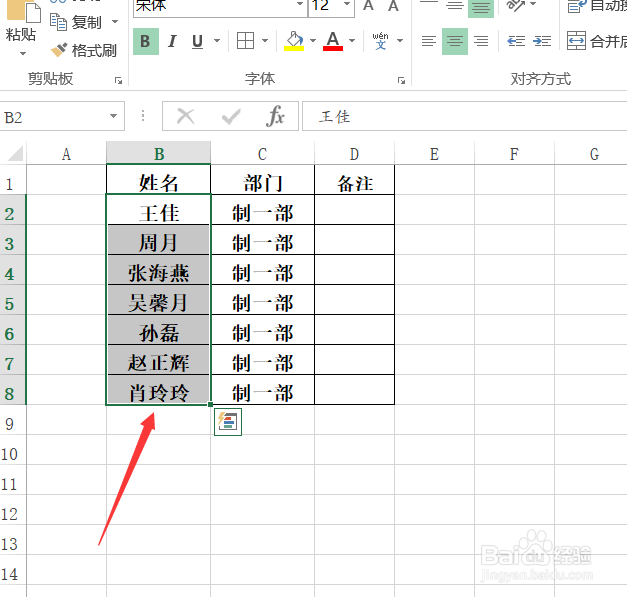
Task: Click the Borders icon
Action: click(x=245, y=41)
